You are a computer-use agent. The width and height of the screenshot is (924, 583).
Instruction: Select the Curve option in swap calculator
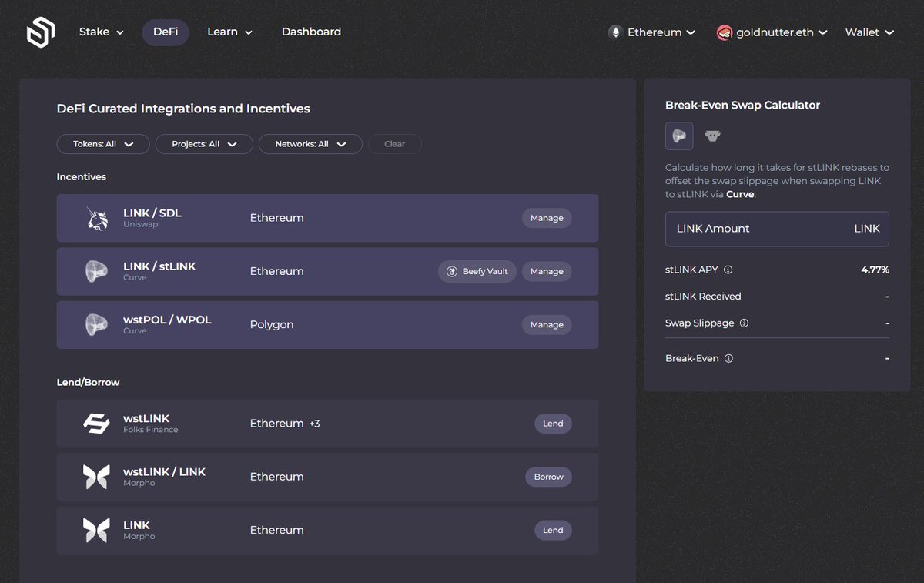click(x=679, y=136)
